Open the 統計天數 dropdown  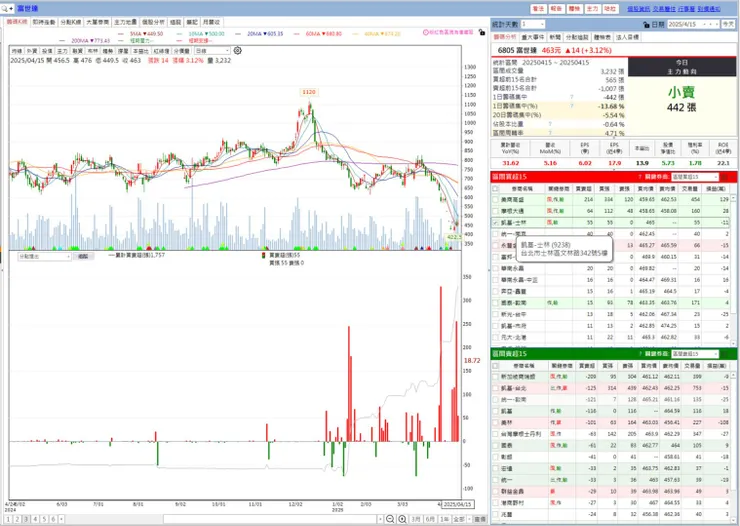[x=533, y=24]
